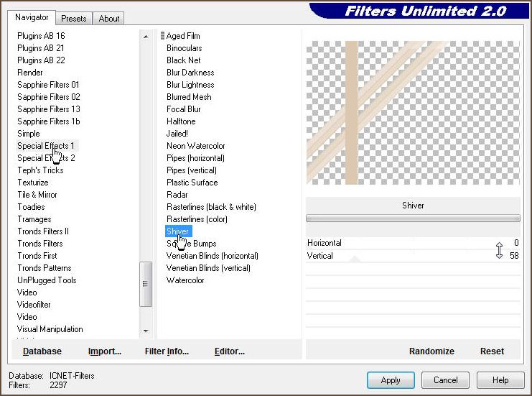Choose the Aged Film filter
This screenshot has width=532, height=396.
coord(183,36)
